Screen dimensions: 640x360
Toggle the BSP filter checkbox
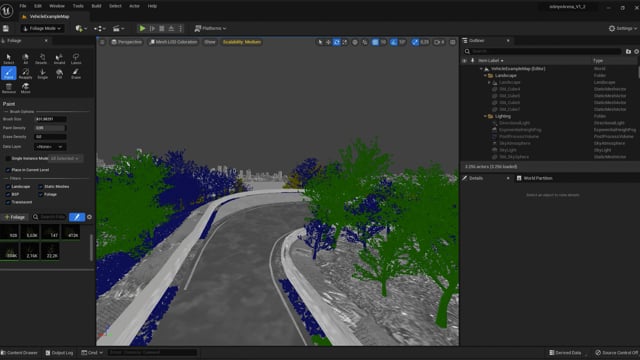pos(8,194)
